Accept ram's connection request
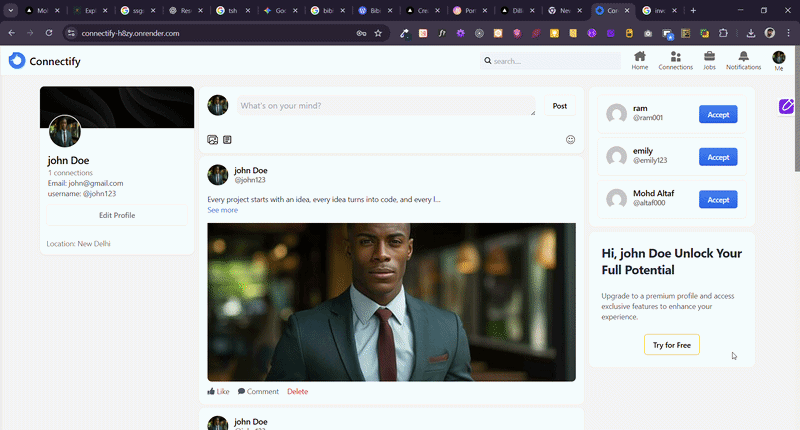This screenshot has height=430, width=800. pos(718,114)
